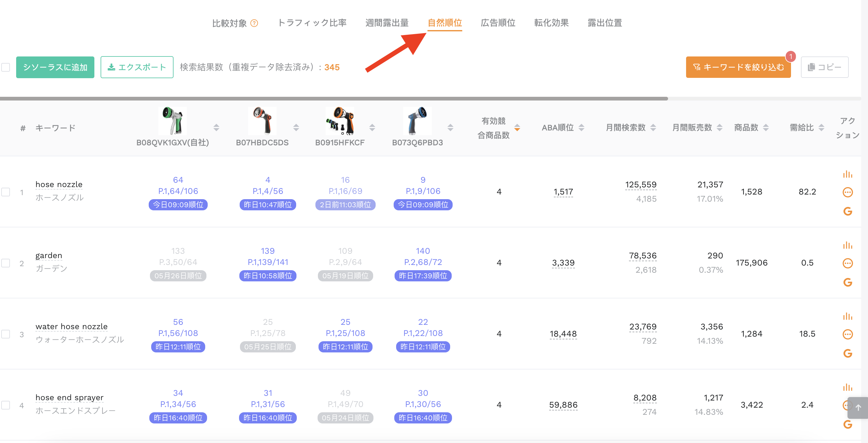The height and width of the screenshot is (443, 868).
Task: Toggle the select-all checkbox beside シソーラスに追加
Action: point(6,67)
